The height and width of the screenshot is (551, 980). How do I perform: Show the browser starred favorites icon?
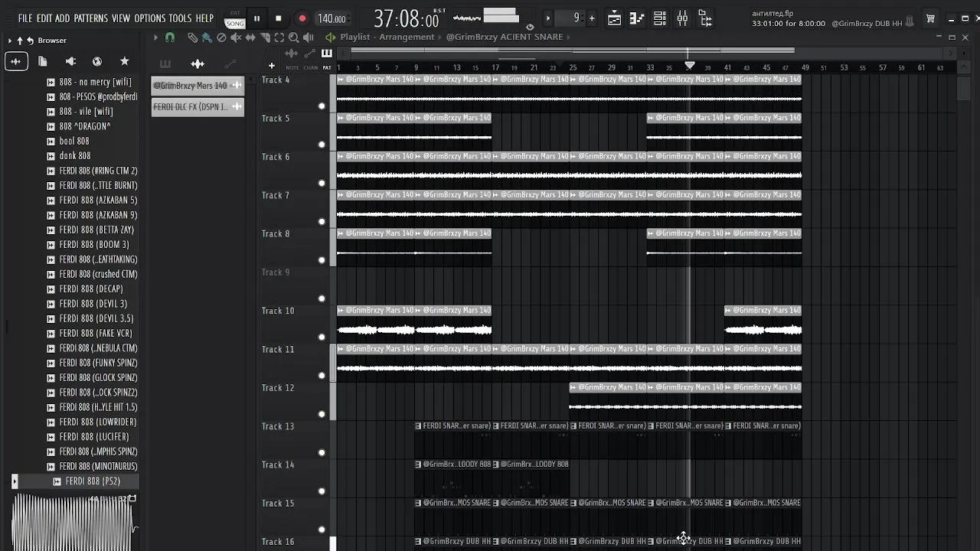coord(125,61)
